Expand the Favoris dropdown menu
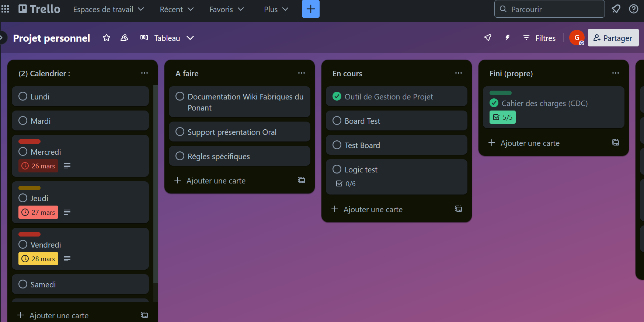The width and height of the screenshot is (644, 322). pyautogui.click(x=226, y=9)
